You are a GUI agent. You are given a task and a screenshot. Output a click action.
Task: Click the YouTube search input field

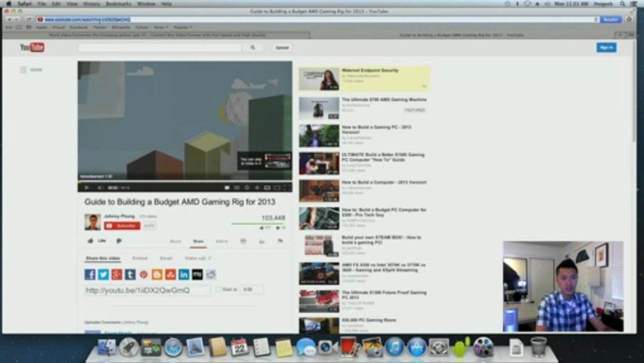tap(160, 47)
